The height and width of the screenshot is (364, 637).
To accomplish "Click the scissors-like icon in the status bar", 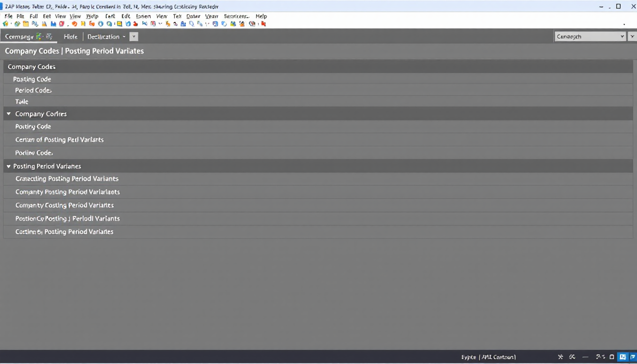I will point(561,357).
